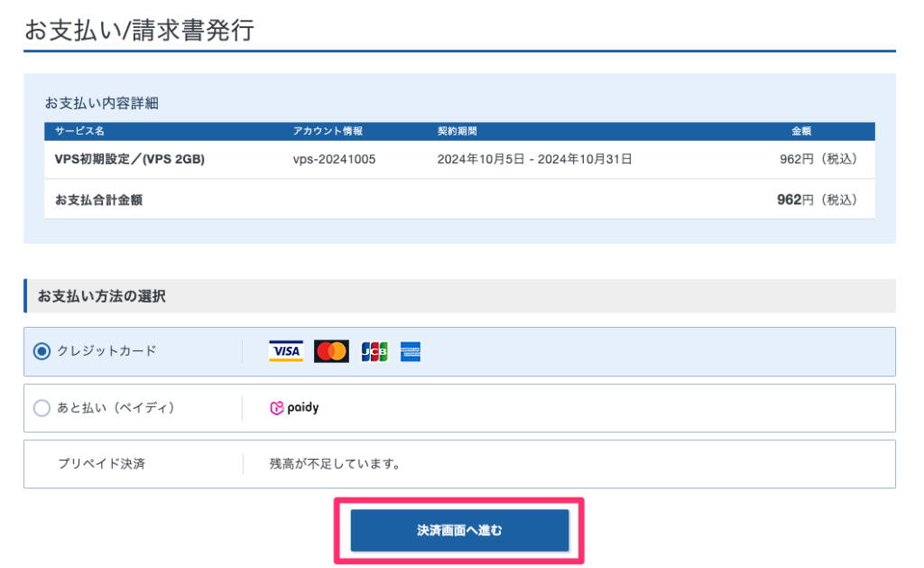This screenshot has width=924, height=568.
Task: Click the 残高が不足しています message
Action: (x=334, y=464)
